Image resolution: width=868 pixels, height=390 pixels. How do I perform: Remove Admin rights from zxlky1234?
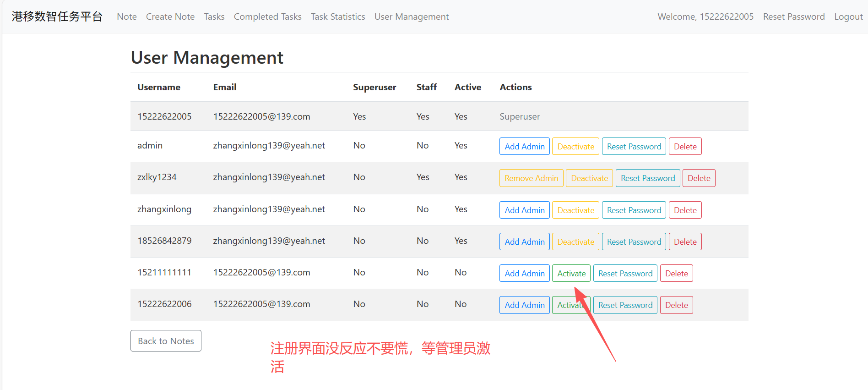[x=531, y=178]
